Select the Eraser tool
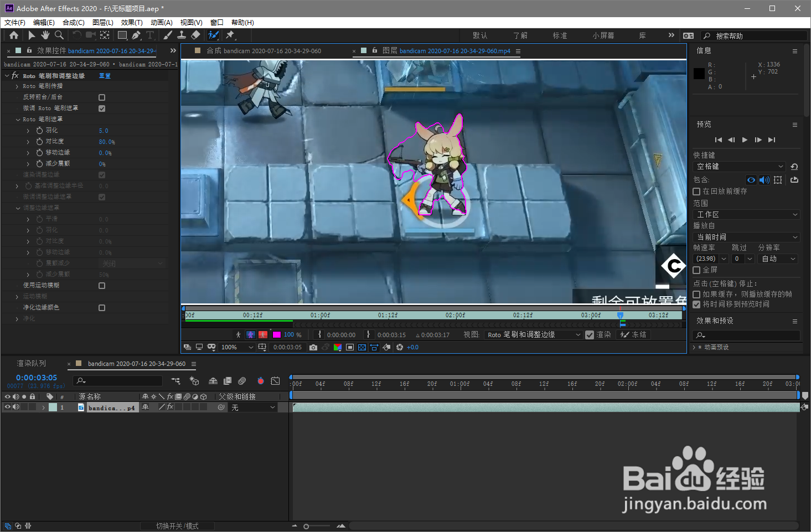The width and height of the screenshot is (811, 532). pyautogui.click(x=195, y=35)
